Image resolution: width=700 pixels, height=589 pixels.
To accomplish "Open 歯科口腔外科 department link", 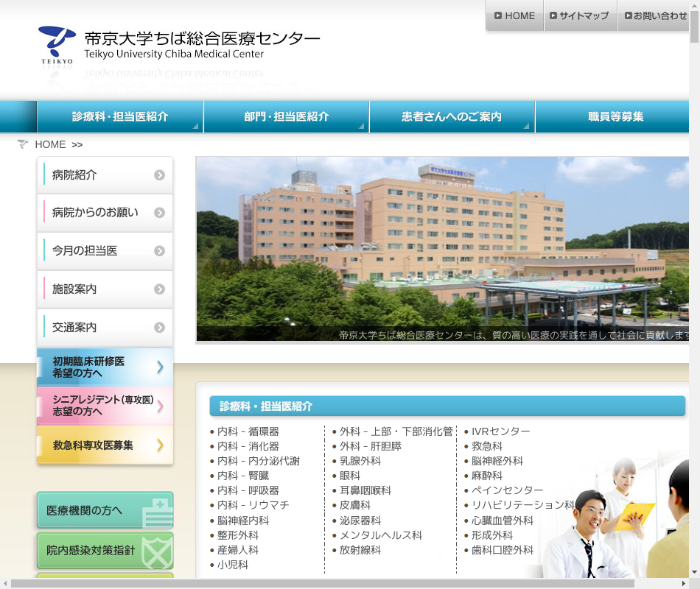I will coord(503,550).
